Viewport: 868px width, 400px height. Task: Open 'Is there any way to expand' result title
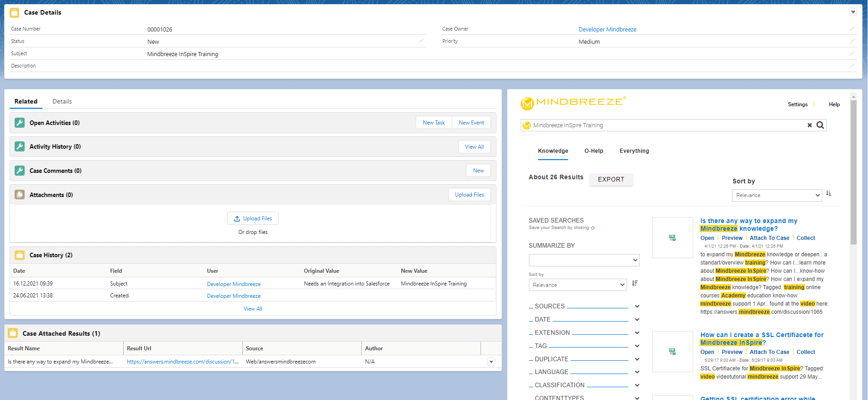(x=749, y=225)
